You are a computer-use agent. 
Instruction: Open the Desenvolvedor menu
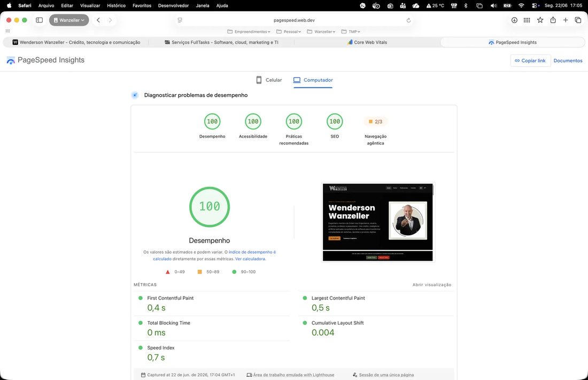173,6
